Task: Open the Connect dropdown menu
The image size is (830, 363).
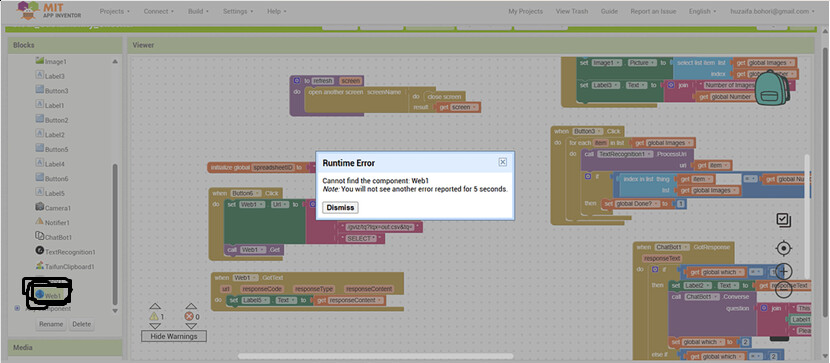Action: pos(159,11)
